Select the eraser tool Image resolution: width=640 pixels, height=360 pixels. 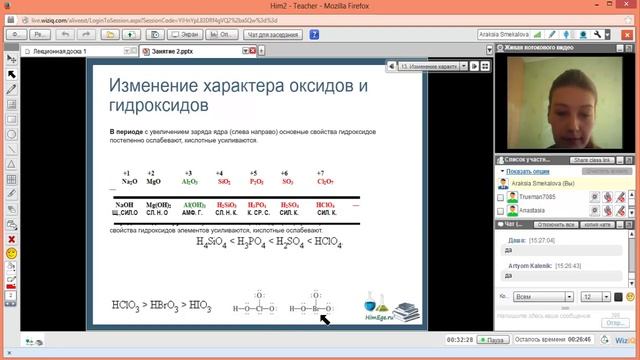[x=11, y=209]
